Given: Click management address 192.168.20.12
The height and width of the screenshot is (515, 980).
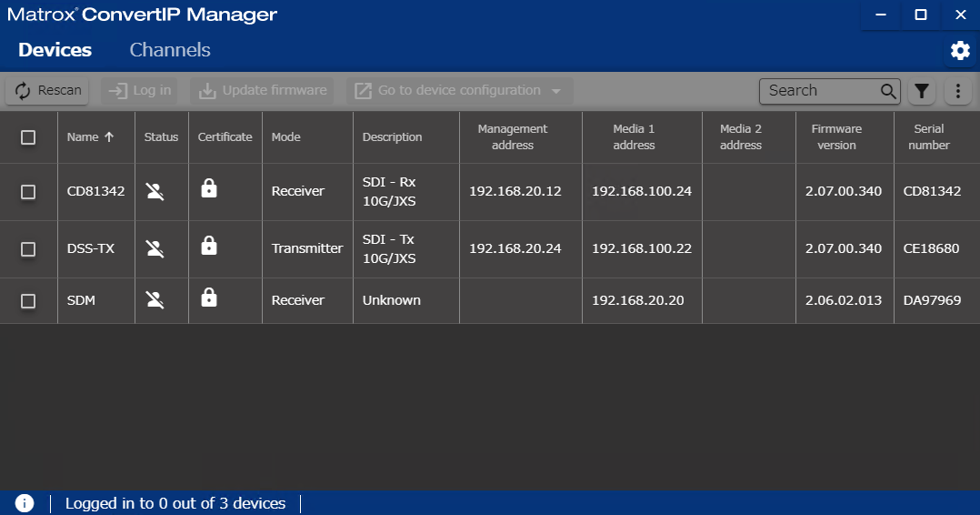Looking at the screenshot, I should pyautogui.click(x=515, y=191).
